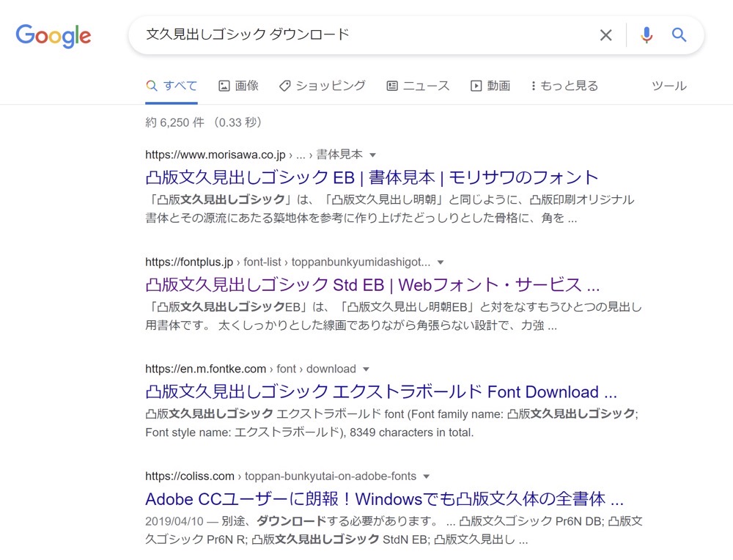
Task: Switch to the 画像 tab
Action: [x=238, y=86]
